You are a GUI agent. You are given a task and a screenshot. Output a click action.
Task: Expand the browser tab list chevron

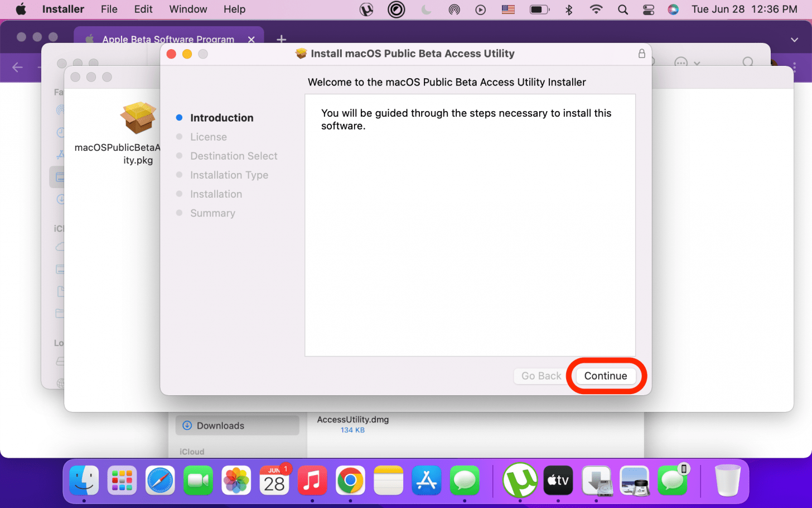(794, 40)
